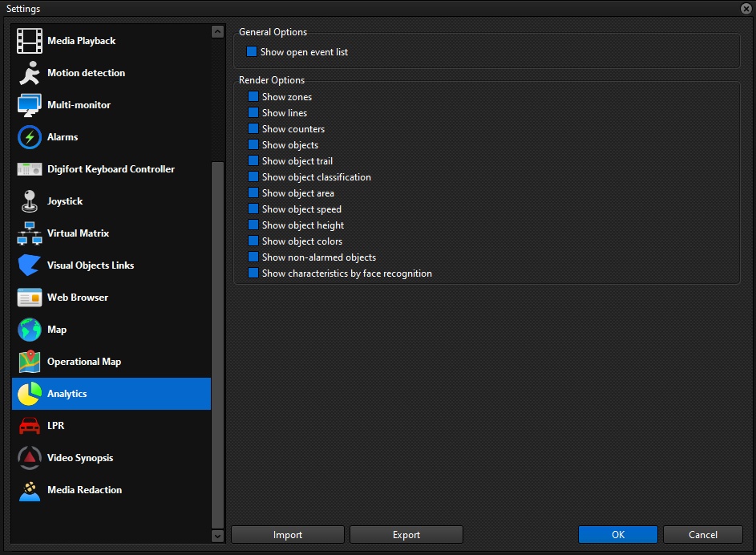This screenshot has height=555, width=756.
Task: Toggle Show open event list checkbox
Action: tap(252, 51)
